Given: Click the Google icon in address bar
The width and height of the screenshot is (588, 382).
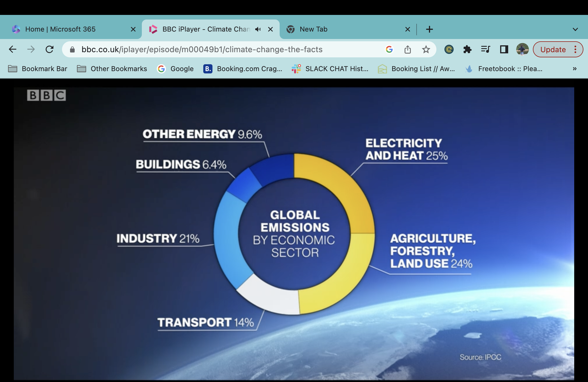Looking at the screenshot, I should click(x=389, y=49).
